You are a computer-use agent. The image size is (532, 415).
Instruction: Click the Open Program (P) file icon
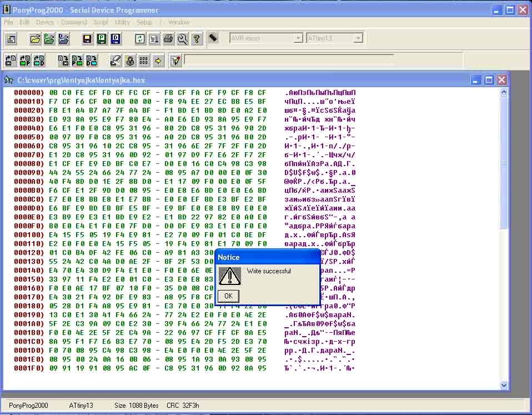(x=49, y=39)
